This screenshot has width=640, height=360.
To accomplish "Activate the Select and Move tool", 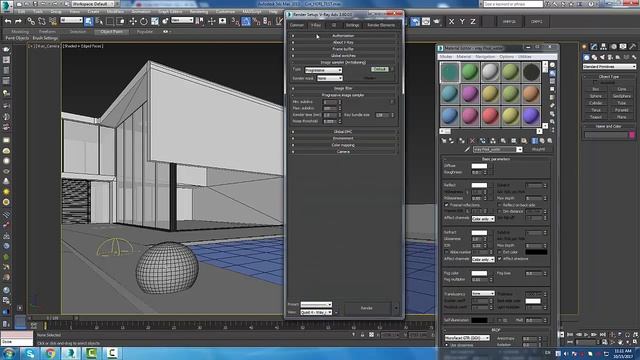I will tap(133, 21).
